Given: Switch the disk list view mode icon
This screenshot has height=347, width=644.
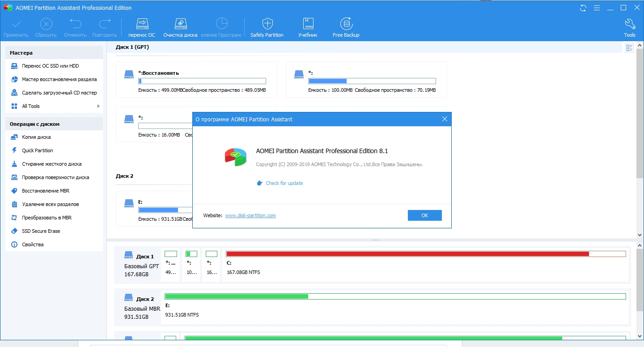Looking at the screenshot, I should (x=630, y=48).
